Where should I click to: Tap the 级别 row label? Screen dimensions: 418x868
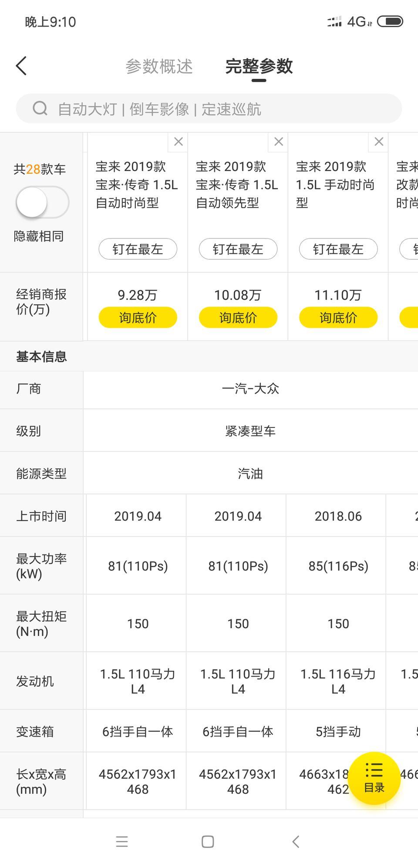pos(28,431)
